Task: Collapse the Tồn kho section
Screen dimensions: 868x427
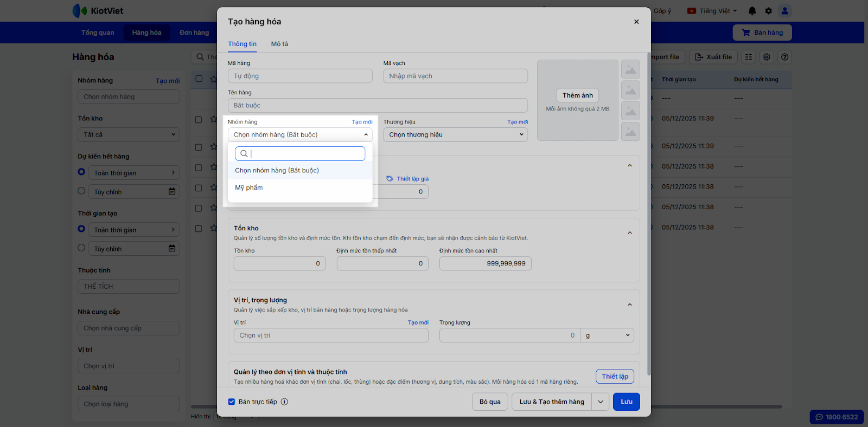Action: [x=629, y=233]
